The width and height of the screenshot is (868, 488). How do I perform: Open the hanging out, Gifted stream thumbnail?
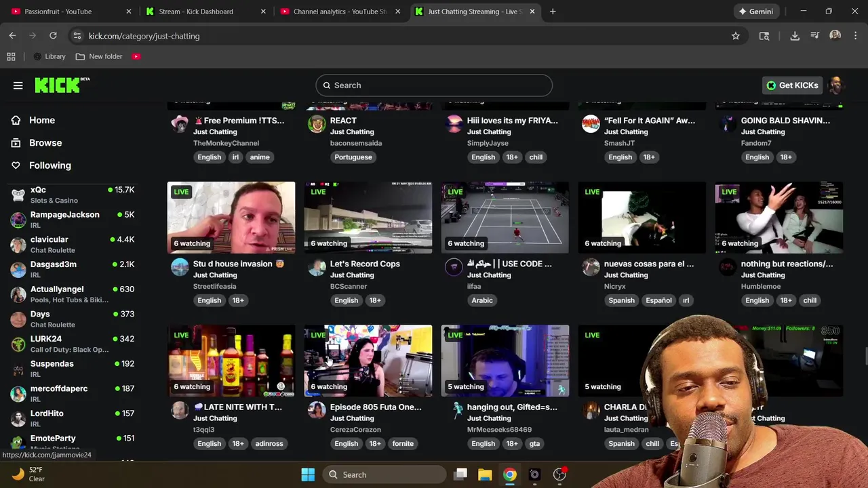pos(505,361)
